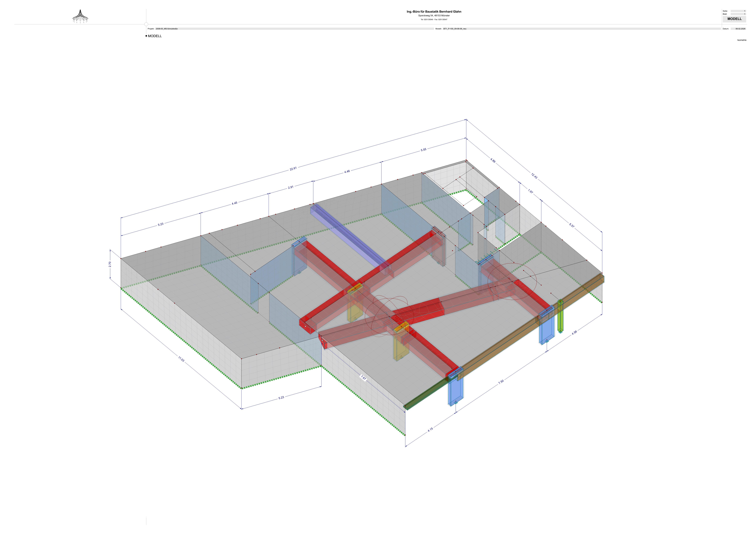756x534 pixels.
Task: Click the 12.43 dimension label
Action: (534, 176)
